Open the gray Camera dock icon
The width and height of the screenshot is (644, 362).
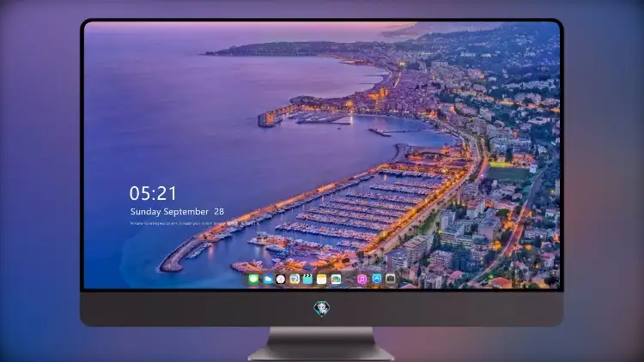(390, 279)
